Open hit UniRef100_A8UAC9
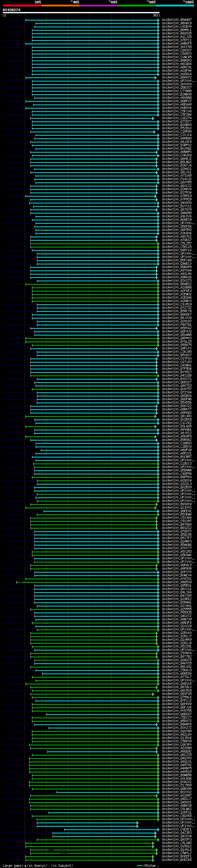 tap(177, 23)
